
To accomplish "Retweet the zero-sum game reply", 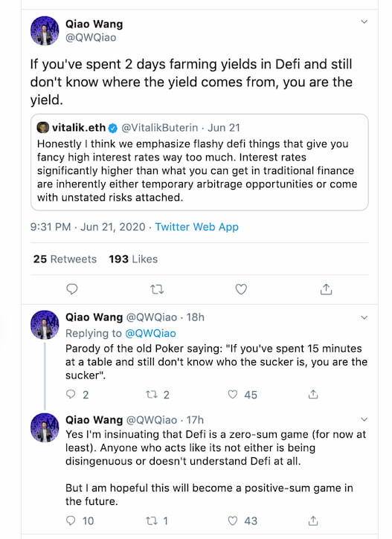I will tap(151, 520).
